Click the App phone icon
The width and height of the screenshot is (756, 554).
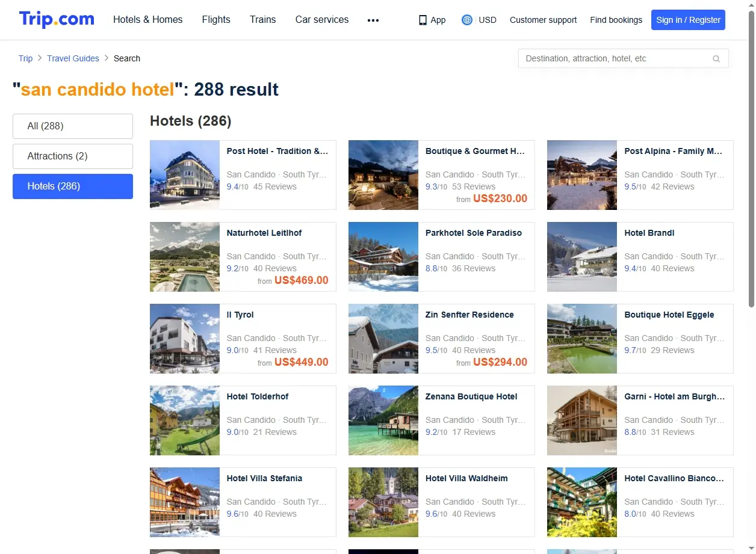click(x=423, y=20)
